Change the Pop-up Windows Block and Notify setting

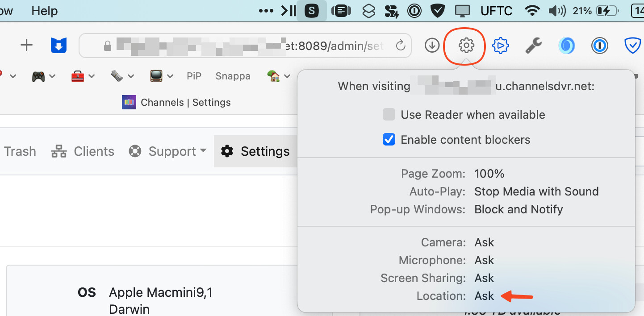[518, 209]
